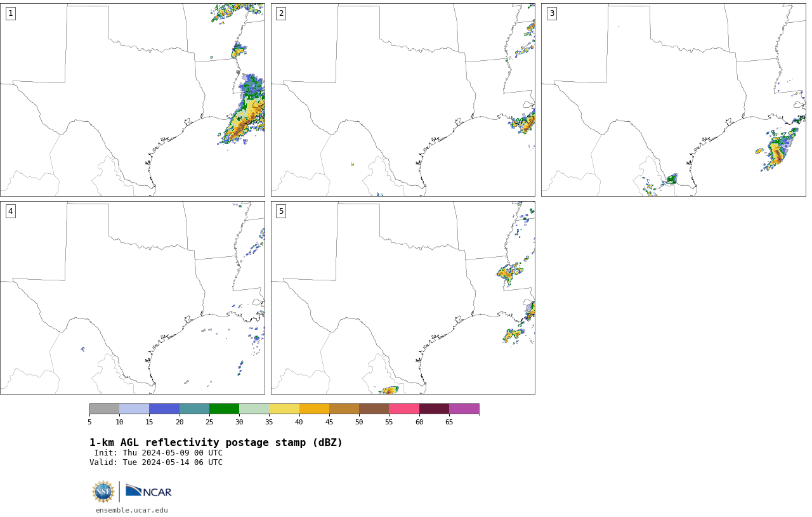This screenshot has height=517, width=812.
Task: Click the Valid: Tue 2024-05-14 06 UTC line
Action: tap(156, 462)
